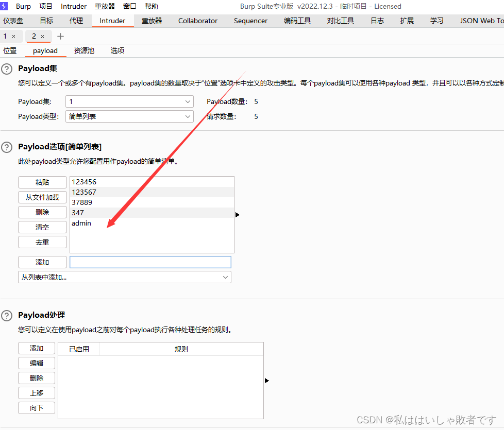504x430 pixels.
Task: Open the 从列表中添加 dropdown
Action: 125,277
